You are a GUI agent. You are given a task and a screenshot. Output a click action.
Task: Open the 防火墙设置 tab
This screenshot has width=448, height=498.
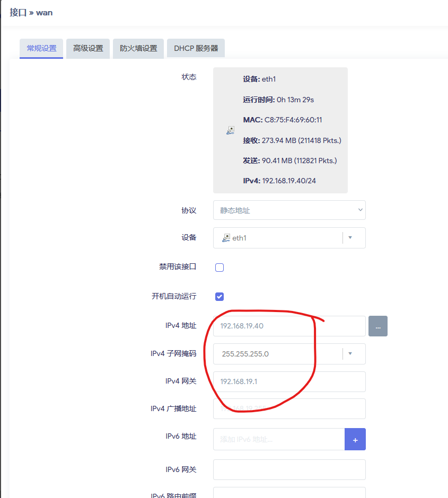[x=138, y=48]
